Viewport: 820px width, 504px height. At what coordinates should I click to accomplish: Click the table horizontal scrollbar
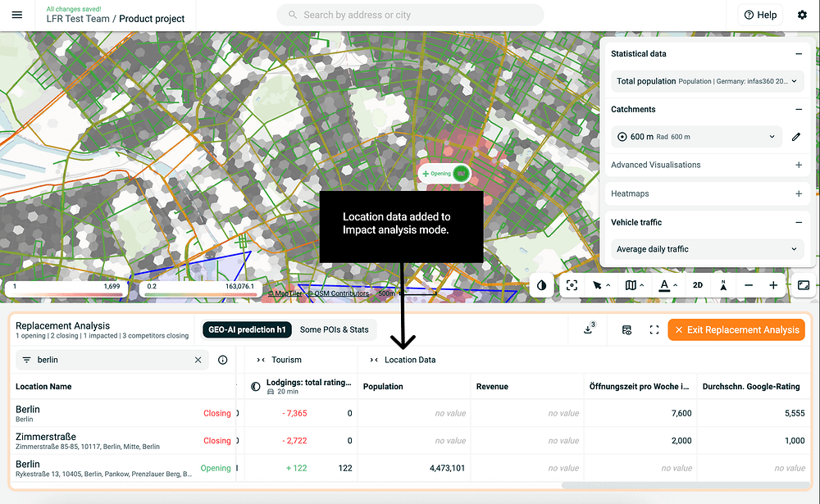(x=685, y=485)
